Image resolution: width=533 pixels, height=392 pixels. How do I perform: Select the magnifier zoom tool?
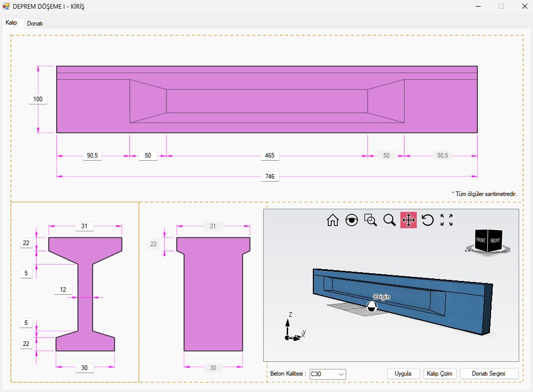pos(390,220)
